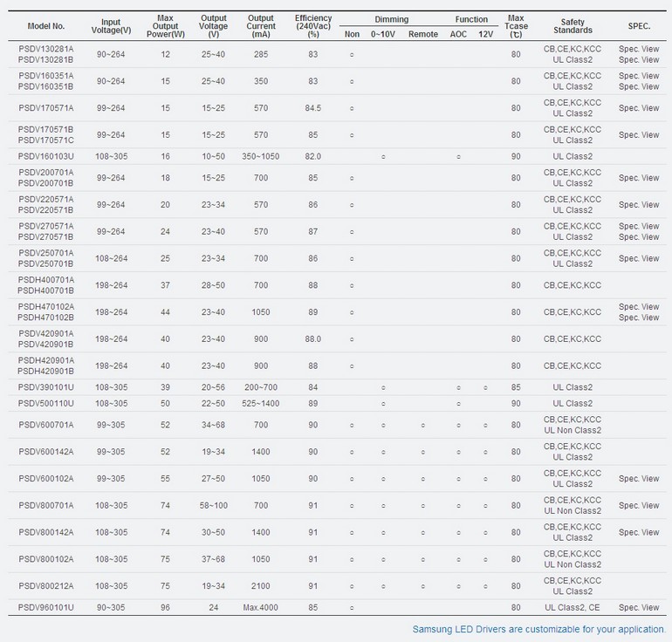This screenshot has width=672, height=642.
Task: Open Spec. View for PSDV130281B
Action: (639, 60)
